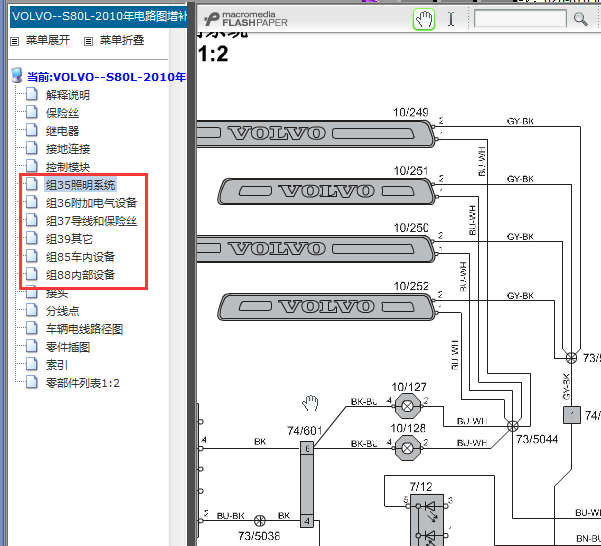This screenshot has width=601, height=546.
Task: Open the 组35照明系统 page
Action: click(80, 185)
